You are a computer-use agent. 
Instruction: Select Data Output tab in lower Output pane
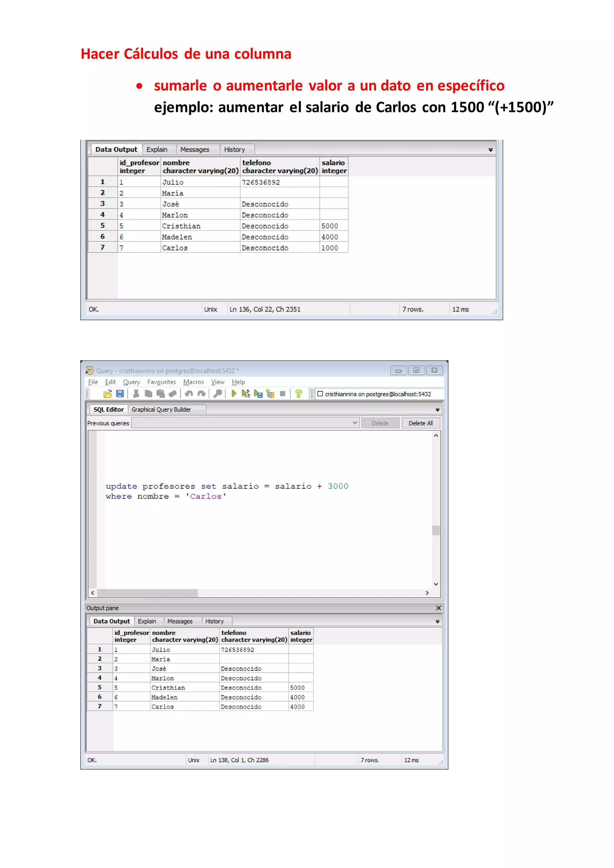[x=112, y=621]
